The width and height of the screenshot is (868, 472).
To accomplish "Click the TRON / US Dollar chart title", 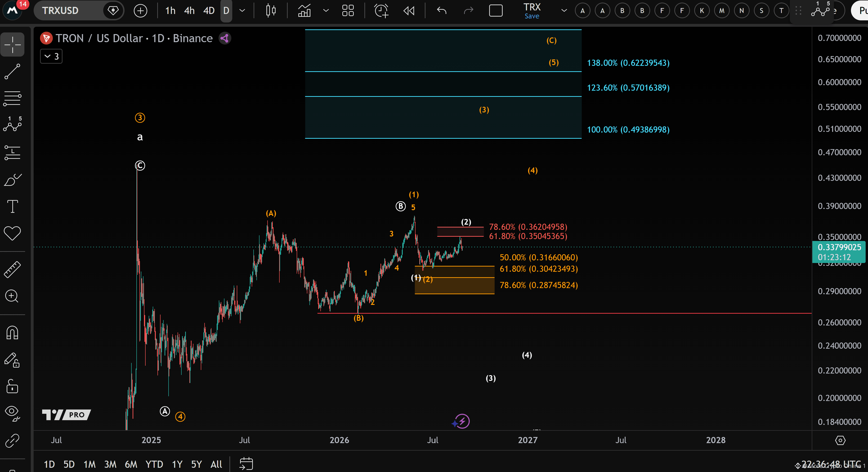I will pos(134,38).
